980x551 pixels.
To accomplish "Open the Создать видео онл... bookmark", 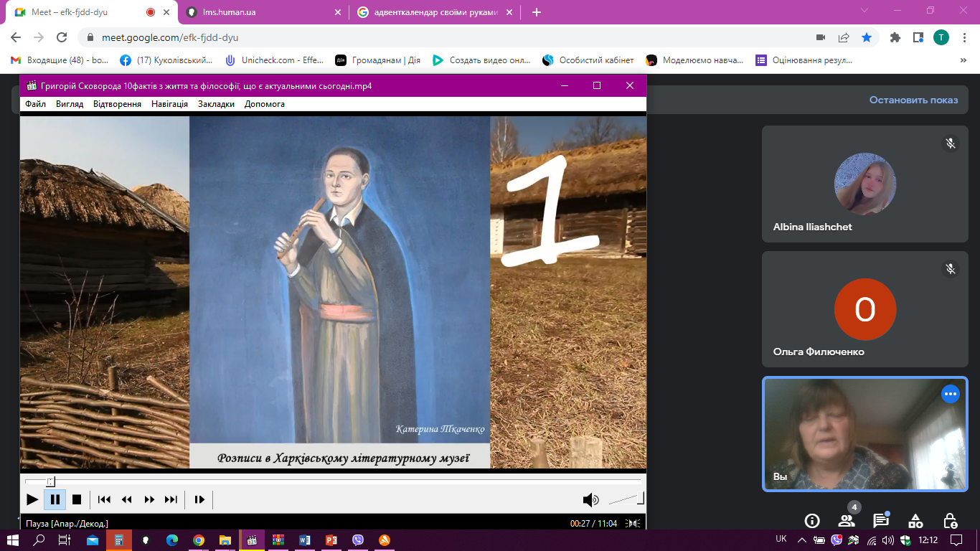I will pos(481,60).
